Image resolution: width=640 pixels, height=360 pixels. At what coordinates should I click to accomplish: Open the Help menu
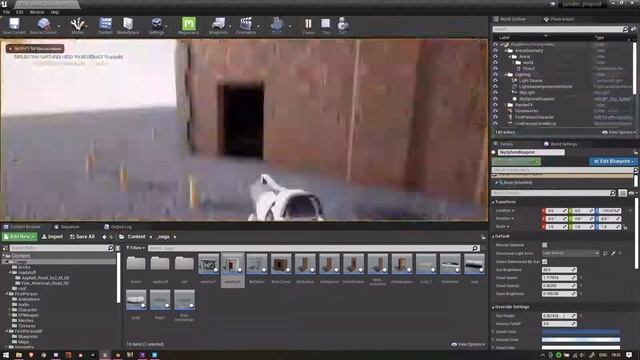click(55, 12)
